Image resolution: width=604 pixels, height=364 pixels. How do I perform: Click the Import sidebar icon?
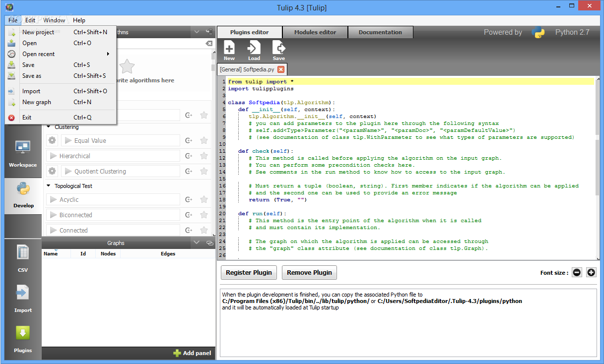pos(23,298)
